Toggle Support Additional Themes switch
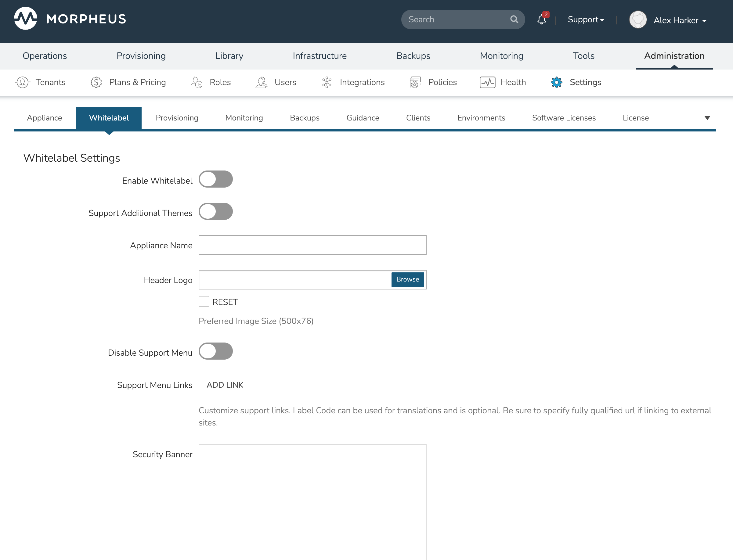 215,212
